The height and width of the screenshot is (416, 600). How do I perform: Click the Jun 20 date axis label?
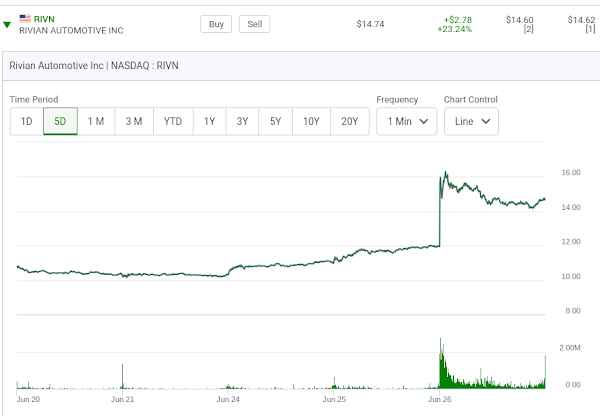(28, 399)
